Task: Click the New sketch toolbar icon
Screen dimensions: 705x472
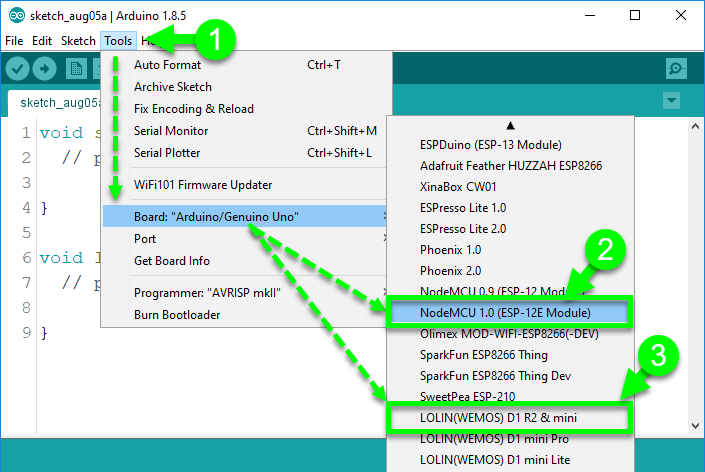Action: pyautogui.click(x=76, y=69)
